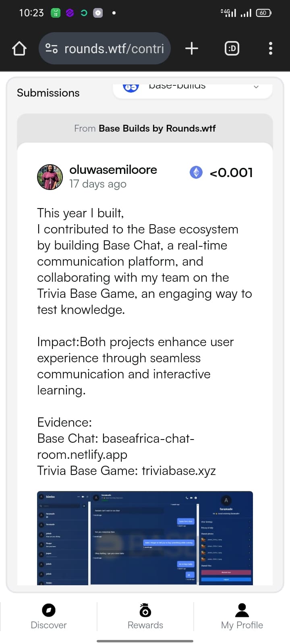Tap the Rewards money-bag icon

(x=145, y=610)
